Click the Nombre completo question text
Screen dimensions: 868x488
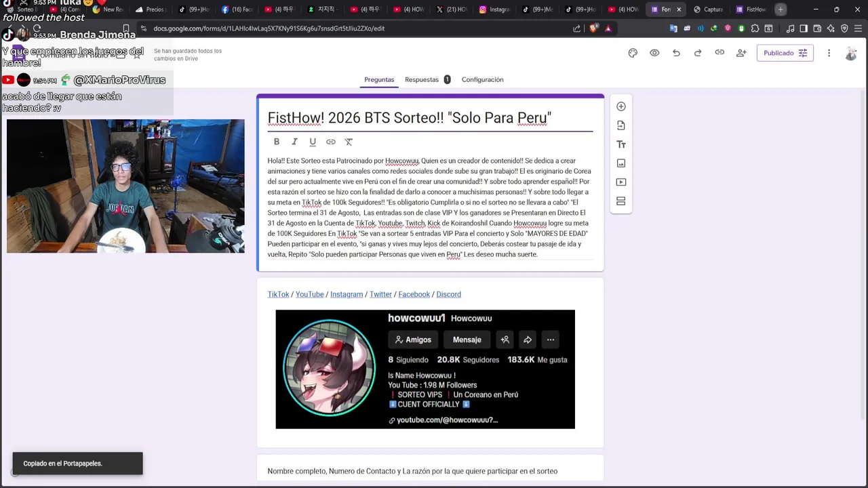(412, 471)
